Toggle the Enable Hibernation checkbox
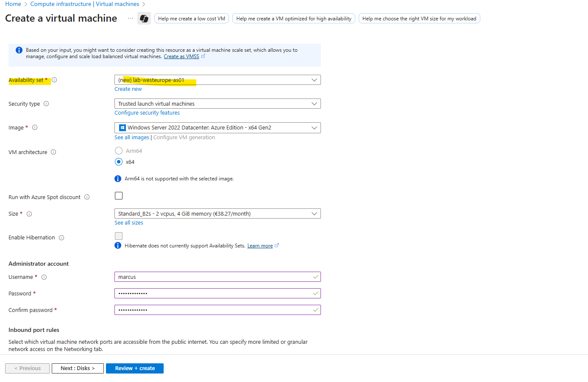The width and height of the screenshot is (588, 382). click(x=119, y=236)
